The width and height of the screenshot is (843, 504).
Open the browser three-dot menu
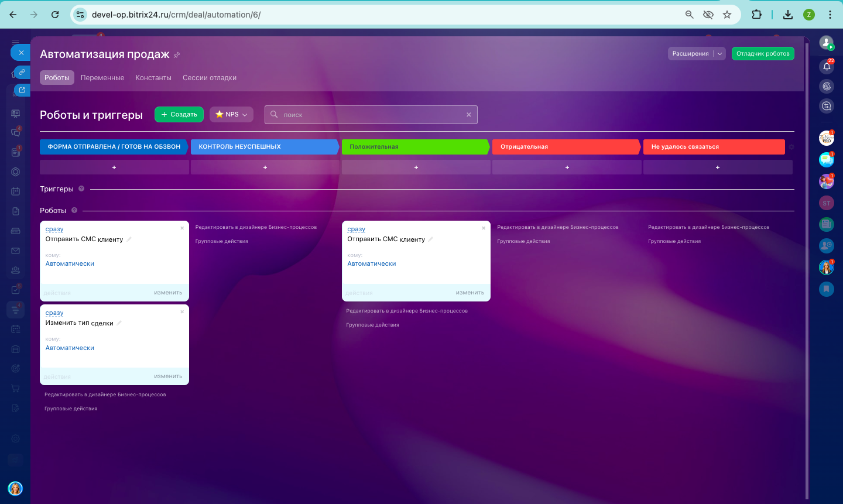[830, 15]
